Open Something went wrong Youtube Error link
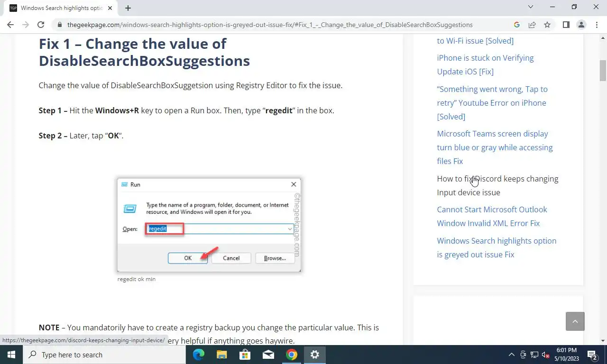Screen dimensions: 607x364 click(x=492, y=102)
